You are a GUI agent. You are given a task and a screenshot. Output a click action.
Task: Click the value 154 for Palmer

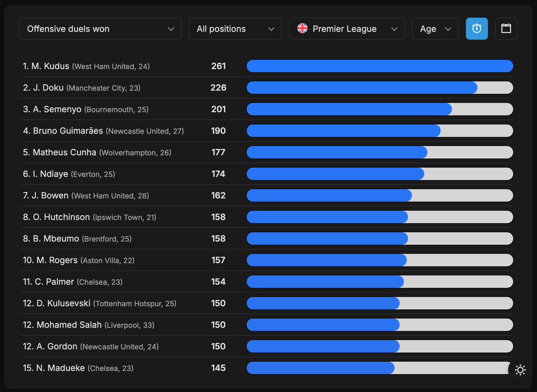click(x=218, y=282)
